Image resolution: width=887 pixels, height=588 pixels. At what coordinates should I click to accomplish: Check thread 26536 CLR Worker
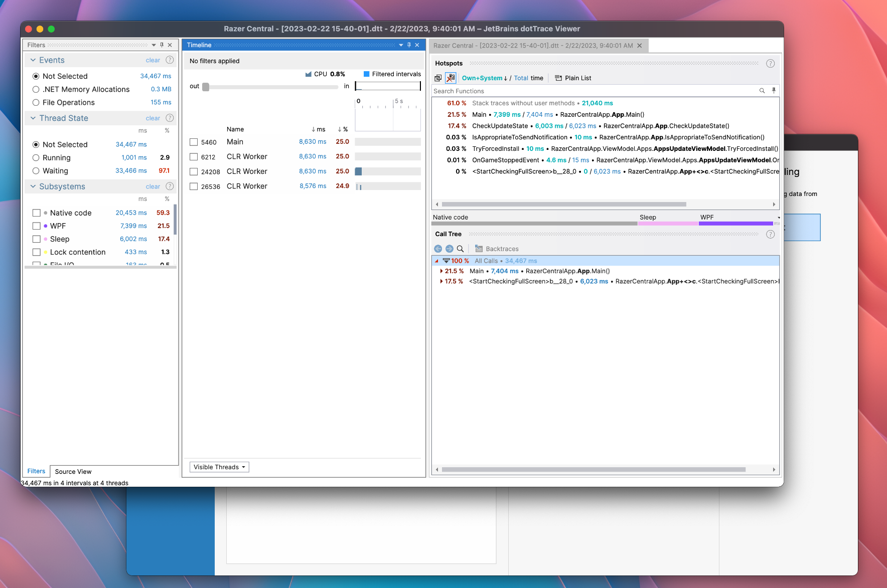[194, 186]
